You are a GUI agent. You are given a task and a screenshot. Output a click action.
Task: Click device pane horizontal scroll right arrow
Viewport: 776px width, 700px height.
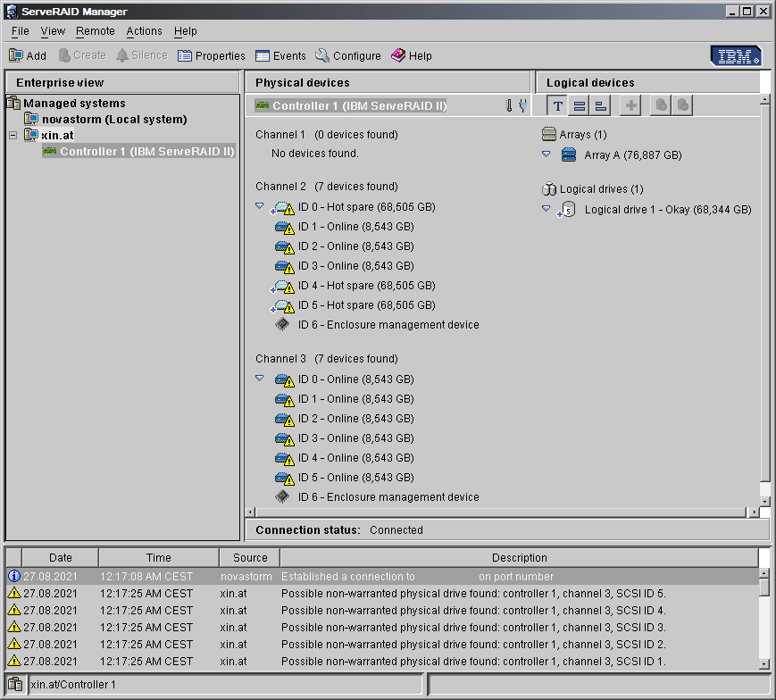(x=754, y=512)
